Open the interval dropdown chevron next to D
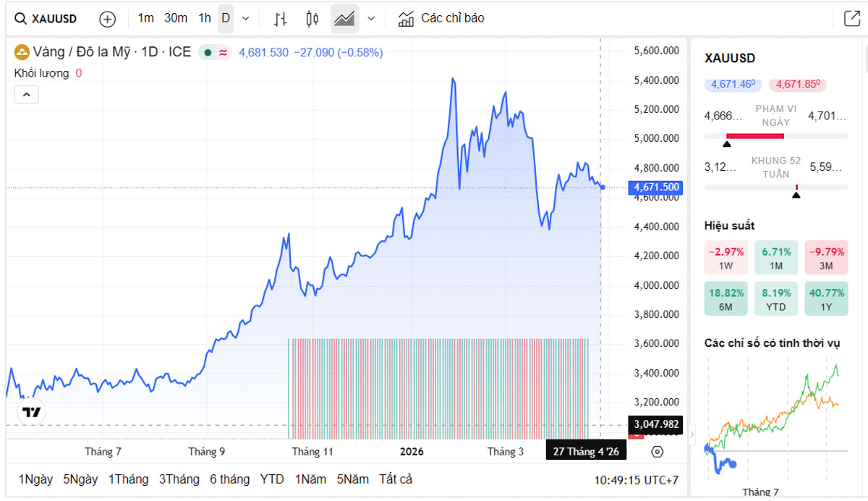Screen dimensions: 868x501 (x=244, y=19)
